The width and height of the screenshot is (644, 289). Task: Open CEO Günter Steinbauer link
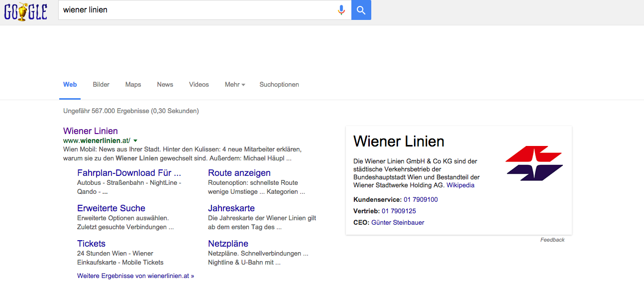pyautogui.click(x=398, y=223)
